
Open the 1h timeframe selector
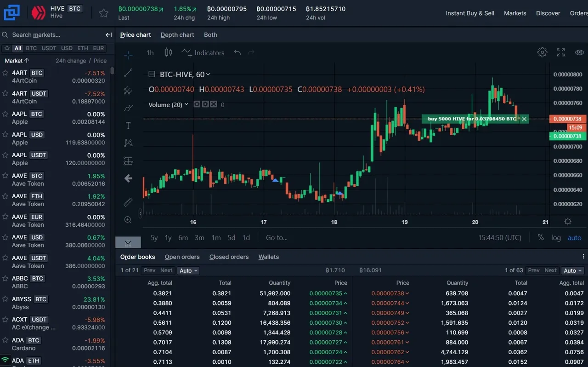(150, 53)
